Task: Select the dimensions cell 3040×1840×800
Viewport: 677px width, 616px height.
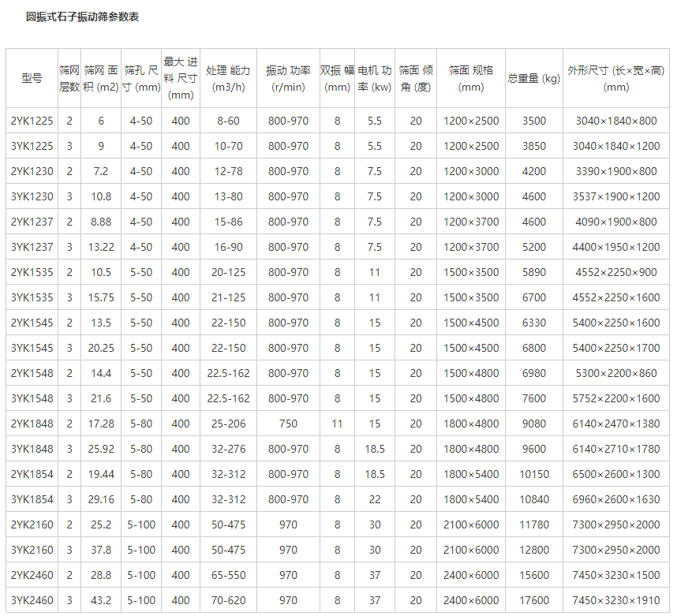Action: 615,121
